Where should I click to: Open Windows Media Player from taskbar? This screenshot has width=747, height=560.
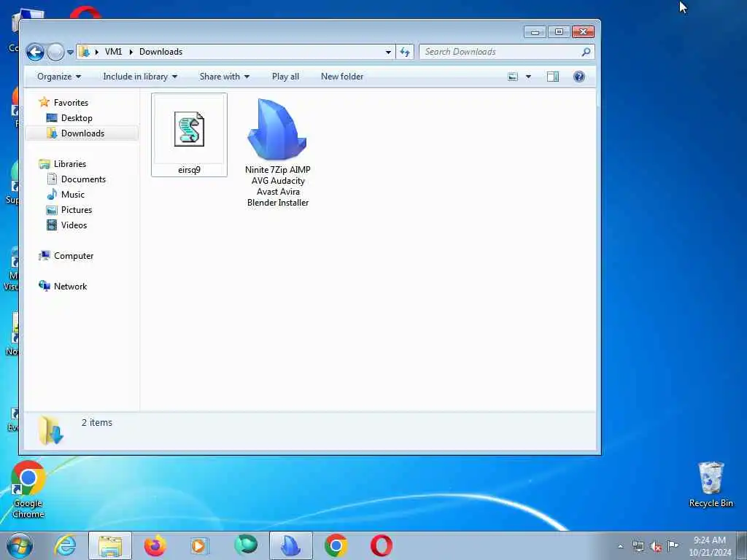199,545
